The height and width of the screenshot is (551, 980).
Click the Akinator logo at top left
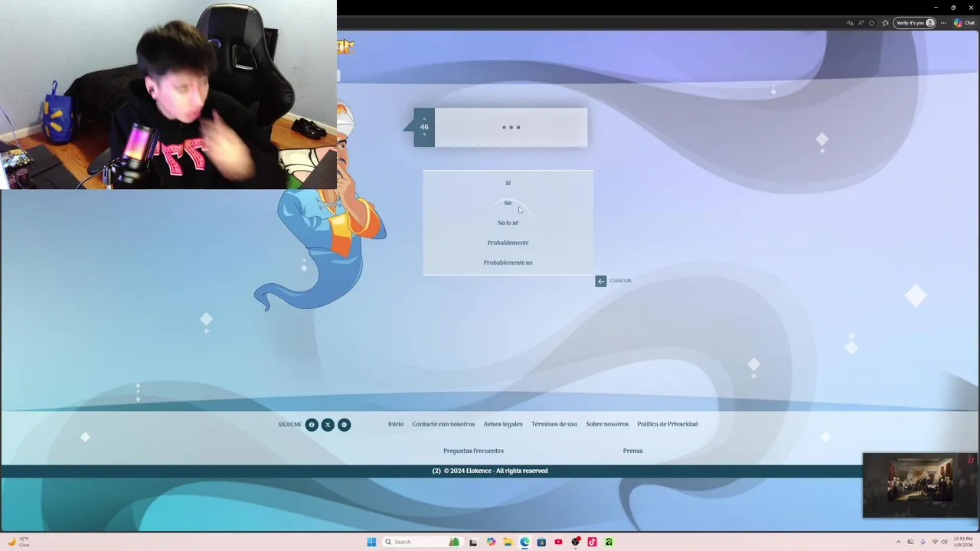click(346, 47)
